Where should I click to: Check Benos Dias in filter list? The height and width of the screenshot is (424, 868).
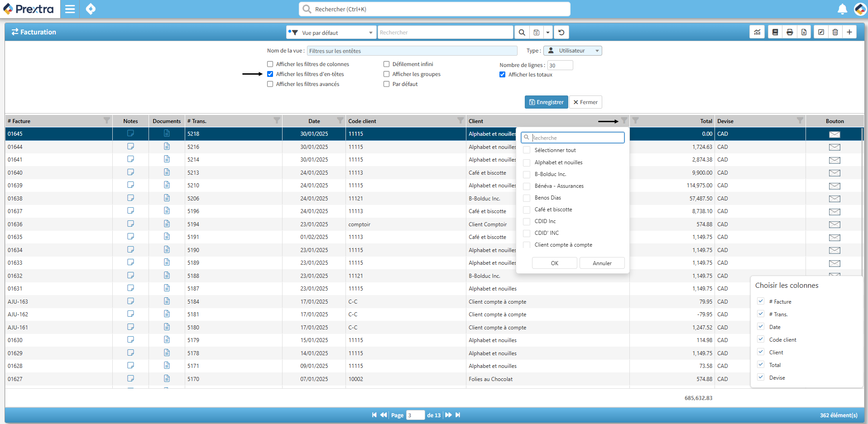[x=527, y=198]
